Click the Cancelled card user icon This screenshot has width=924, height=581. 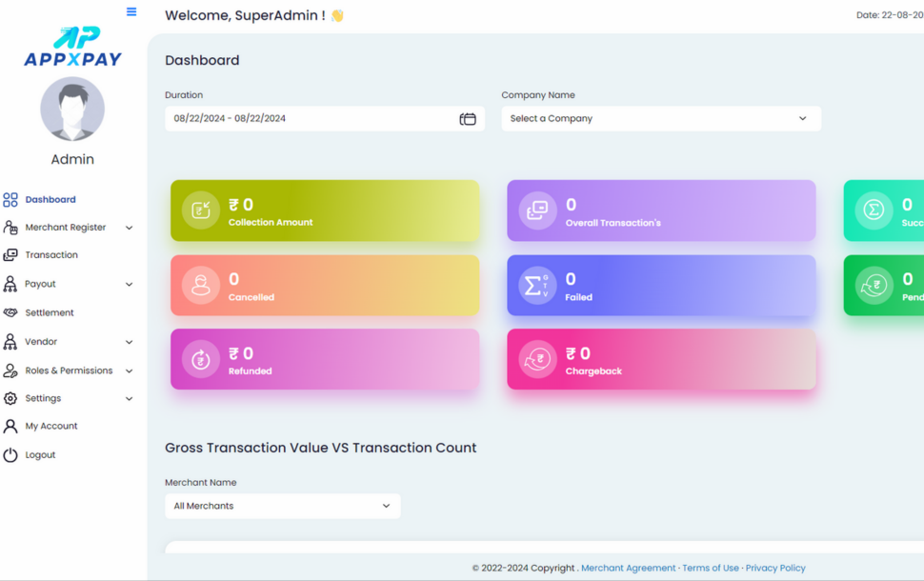tap(201, 286)
